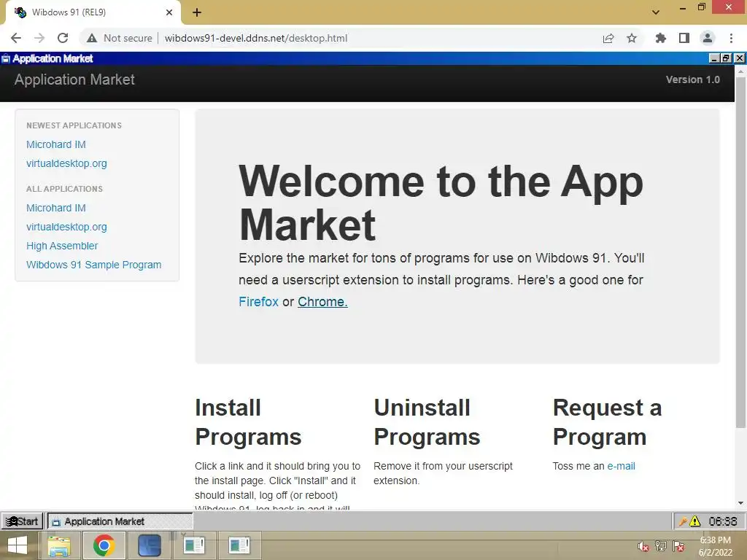Click the NEWEST APPLICATIONS heading
747x560 pixels.
point(74,125)
